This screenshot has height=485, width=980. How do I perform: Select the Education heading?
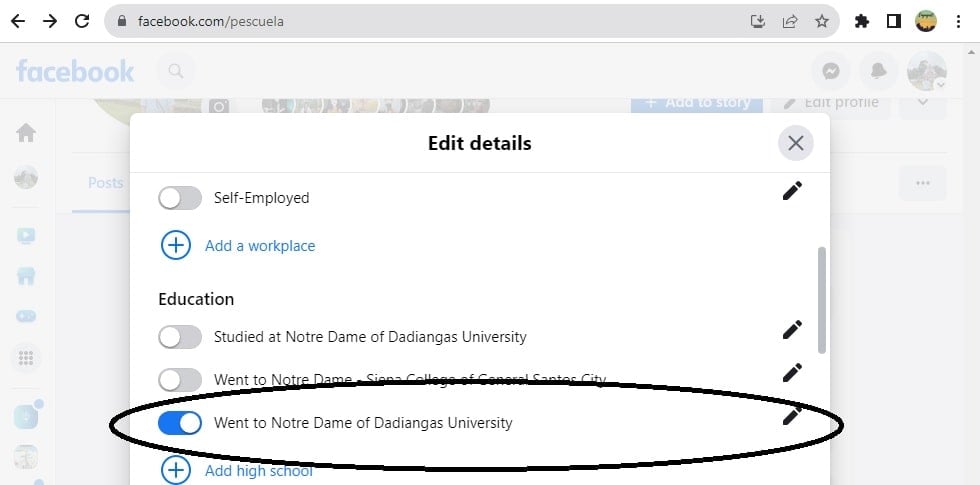196,299
